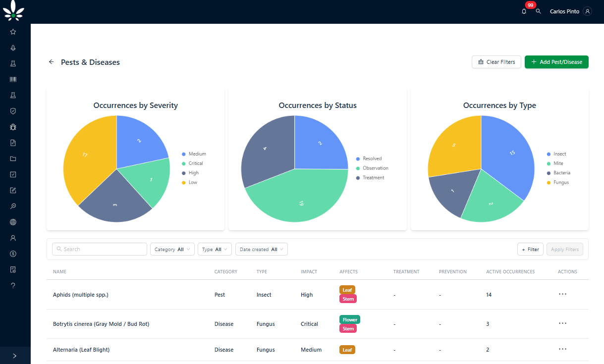Click the question mark help icon
This screenshot has height=364, width=604.
pyautogui.click(x=13, y=285)
